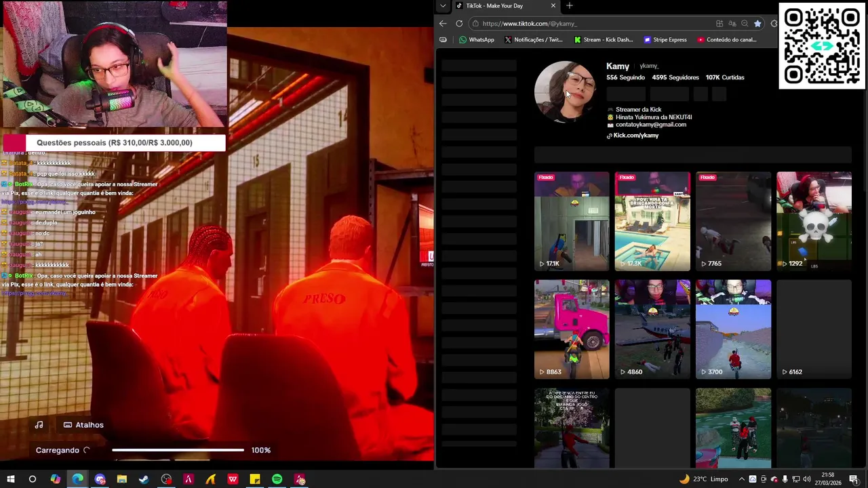Click the music note icon in game
Viewport: 868px width, 488px height.
(x=39, y=425)
